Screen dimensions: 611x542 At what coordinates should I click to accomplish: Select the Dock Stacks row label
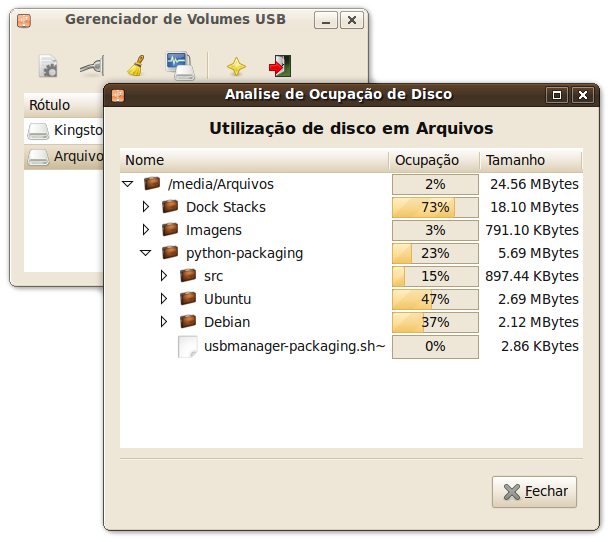(x=226, y=207)
